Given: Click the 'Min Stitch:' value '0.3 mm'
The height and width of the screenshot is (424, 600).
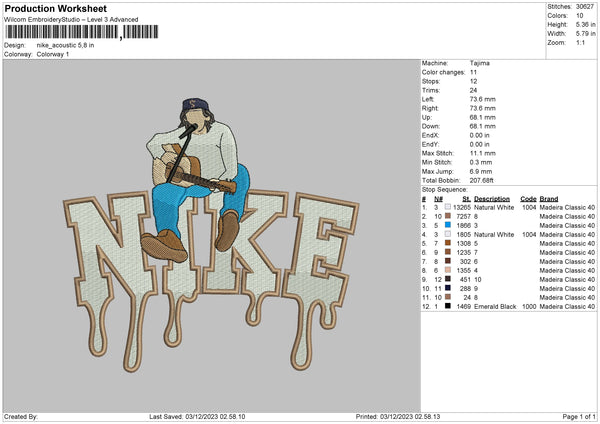Looking at the screenshot, I should click(x=481, y=162).
